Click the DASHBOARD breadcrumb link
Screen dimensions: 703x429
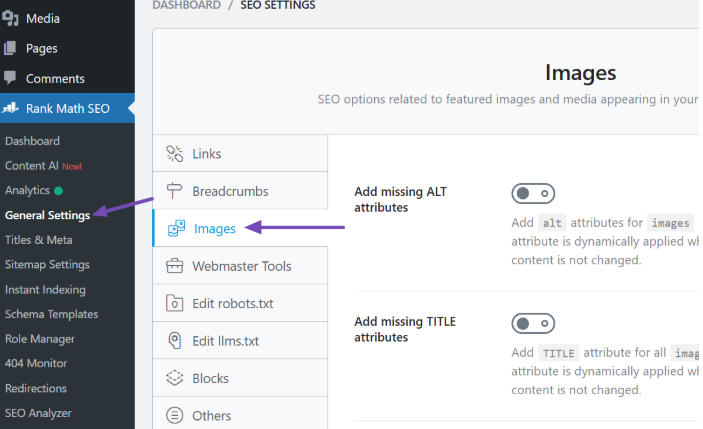187,5
